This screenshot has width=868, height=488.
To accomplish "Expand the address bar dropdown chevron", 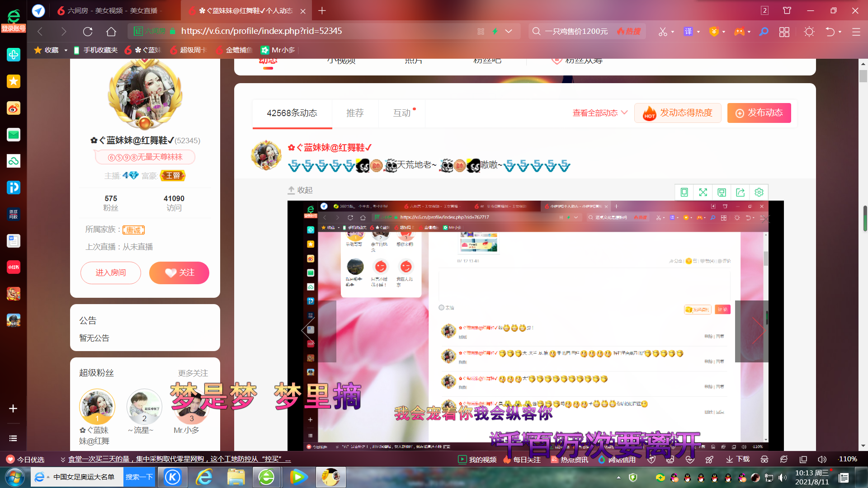I will tap(509, 31).
